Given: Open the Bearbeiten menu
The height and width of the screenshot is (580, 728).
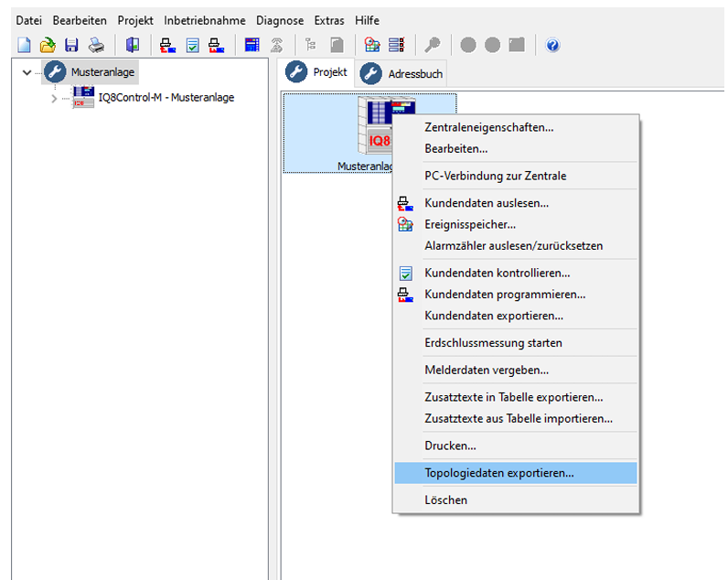Looking at the screenshot, I should pos(80,20).
